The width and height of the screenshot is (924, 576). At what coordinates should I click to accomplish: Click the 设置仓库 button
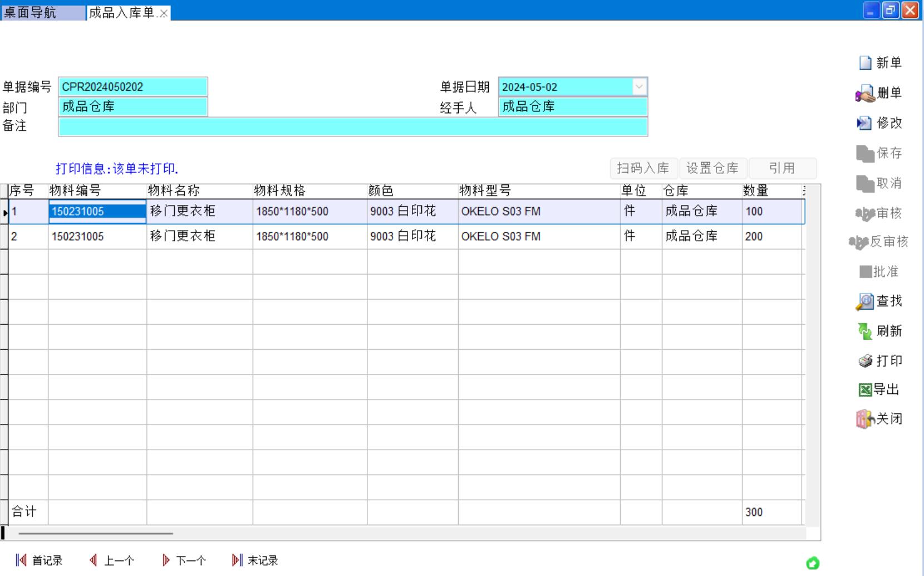tap(712, 168)
